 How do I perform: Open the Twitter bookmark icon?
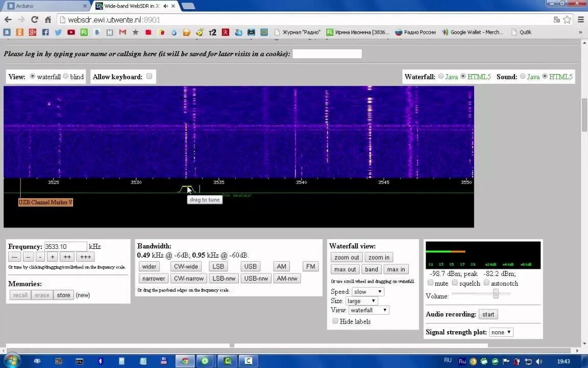pyautogui.click(x=58, y=32)
